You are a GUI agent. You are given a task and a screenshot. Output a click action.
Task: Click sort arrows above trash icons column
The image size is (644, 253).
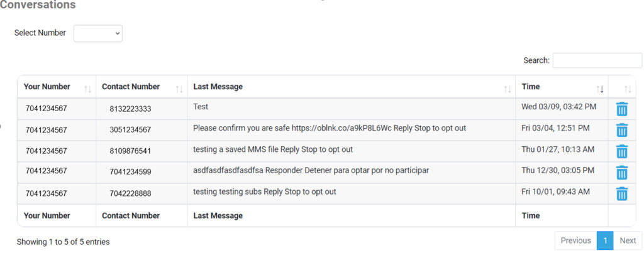click(x=628, y=89)
